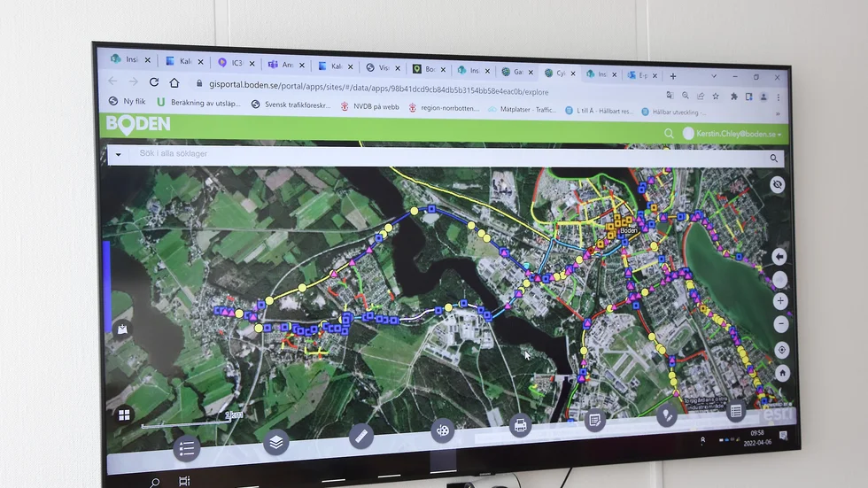Click the translate page icon
The image size is (868, 488).
click(670, 95)
